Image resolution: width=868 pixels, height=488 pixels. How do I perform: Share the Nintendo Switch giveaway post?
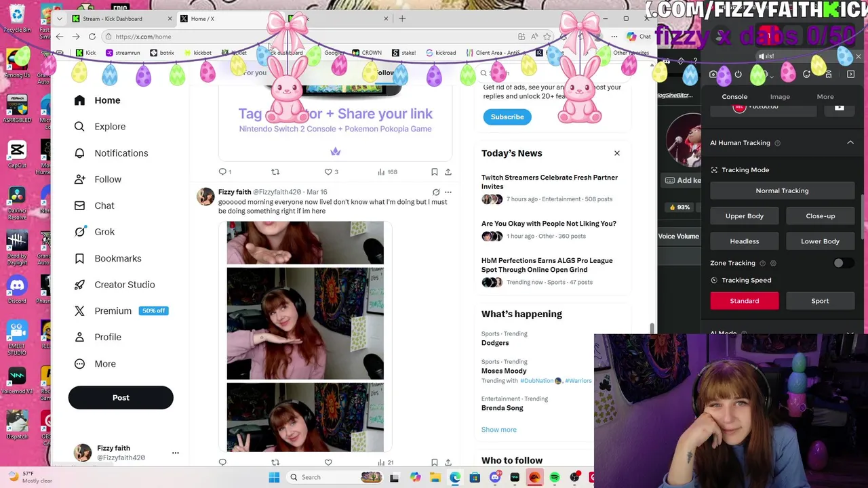448,172
